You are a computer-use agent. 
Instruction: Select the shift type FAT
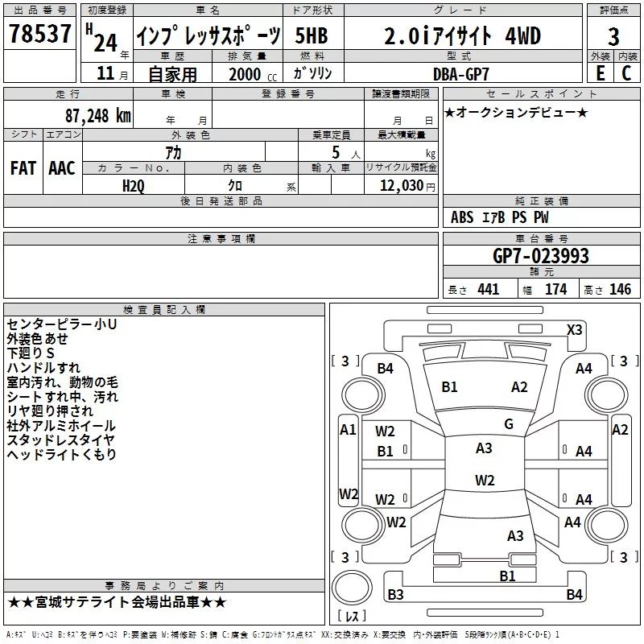tap(23, 168)
